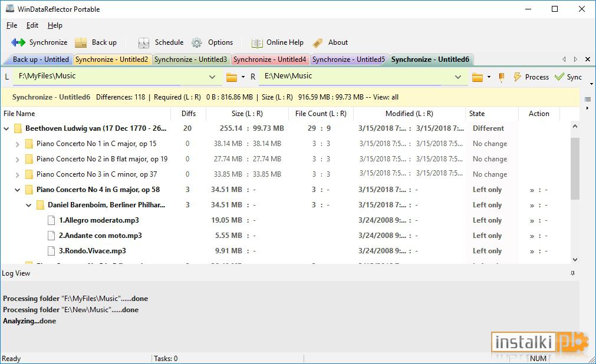Click the file list vertical scrollbar down arrow
The height and width of the screenshot is (364, 596).
[x=575, y=260]
